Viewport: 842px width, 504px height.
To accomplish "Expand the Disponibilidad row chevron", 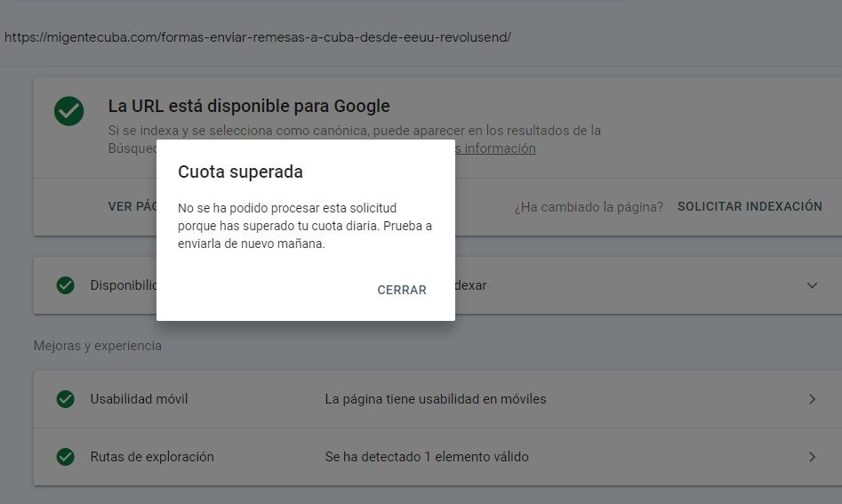I will point(812,285).
